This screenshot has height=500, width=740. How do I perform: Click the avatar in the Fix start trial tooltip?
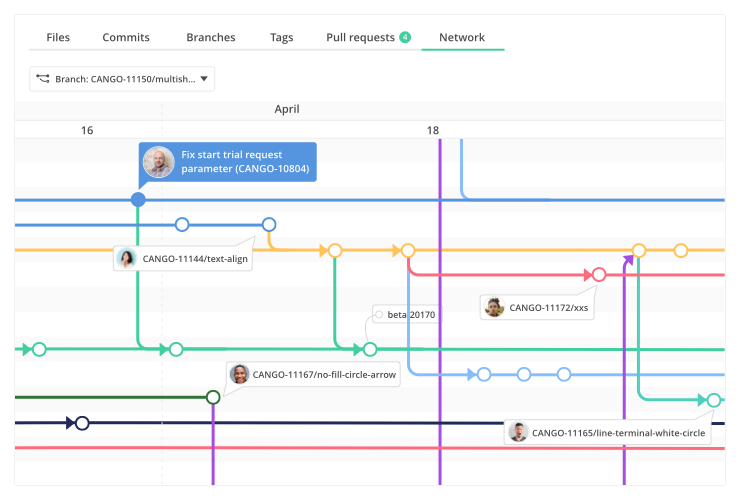[158, 162]
